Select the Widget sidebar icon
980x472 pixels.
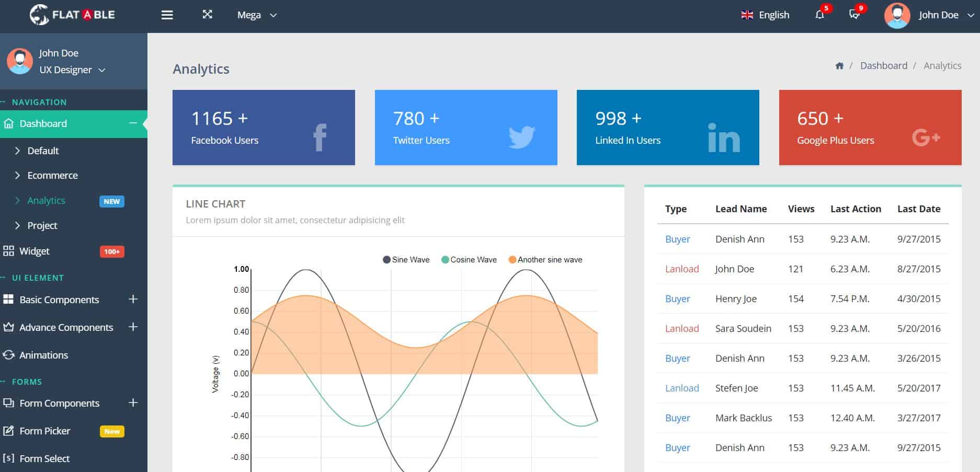click(8, 251)
